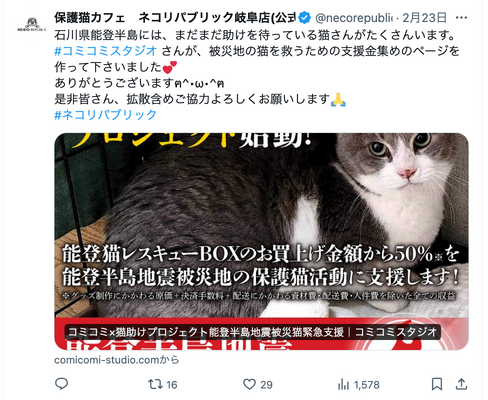Click the comicomi-studio.com source link
Viewport: 488px width, 400px height.
(x=117, y=360)
